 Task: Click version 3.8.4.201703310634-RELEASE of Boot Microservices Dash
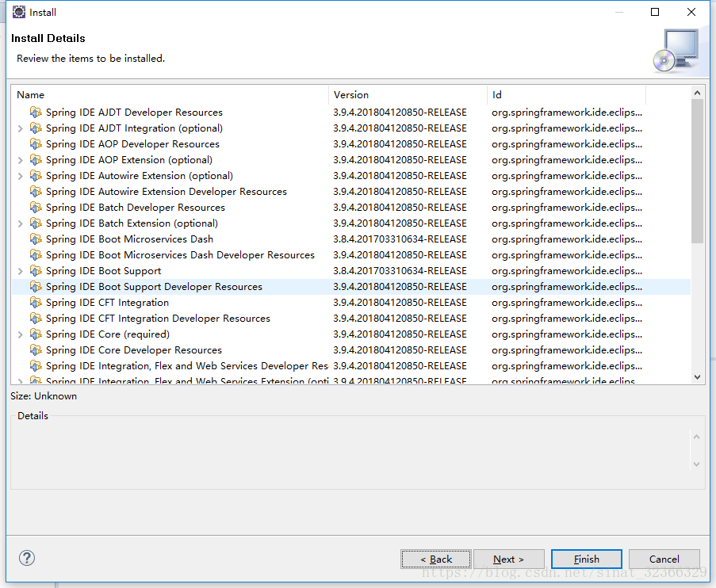coord(400,239)
